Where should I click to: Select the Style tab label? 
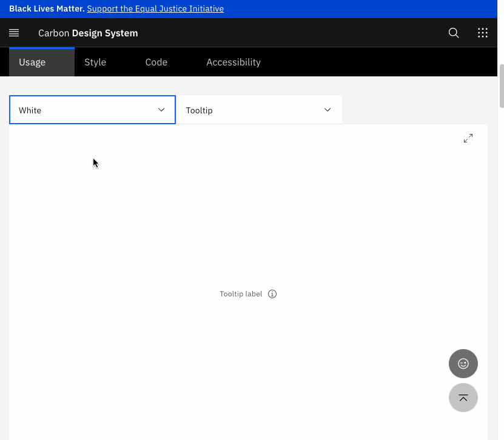click(x=95, y=62)
